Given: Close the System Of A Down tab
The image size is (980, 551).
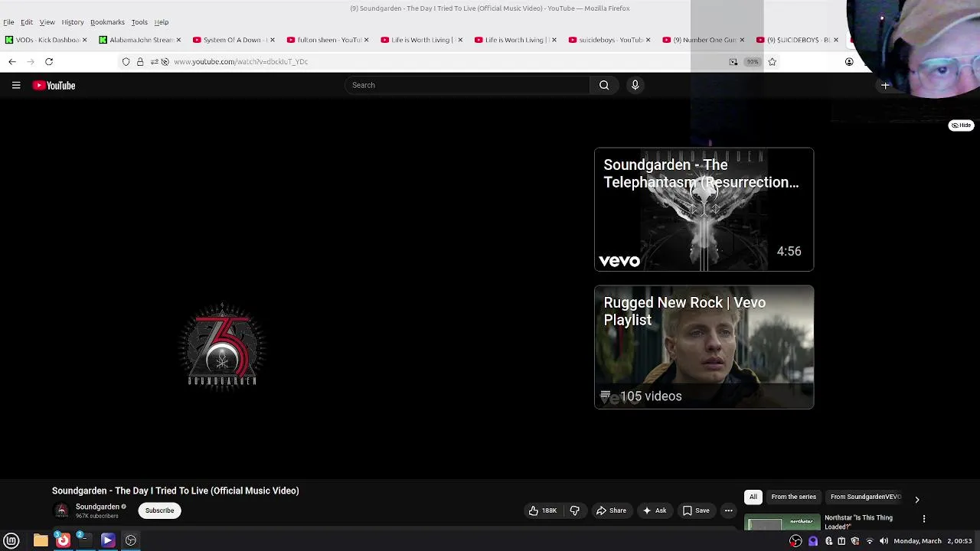Looking at the screenshot, I should pos(272,40).
